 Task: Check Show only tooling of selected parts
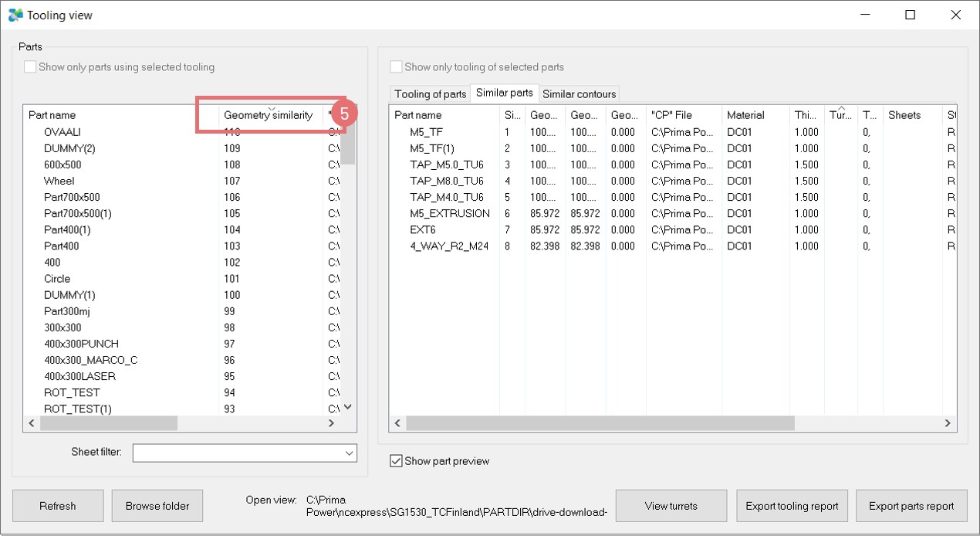(397, 67)
